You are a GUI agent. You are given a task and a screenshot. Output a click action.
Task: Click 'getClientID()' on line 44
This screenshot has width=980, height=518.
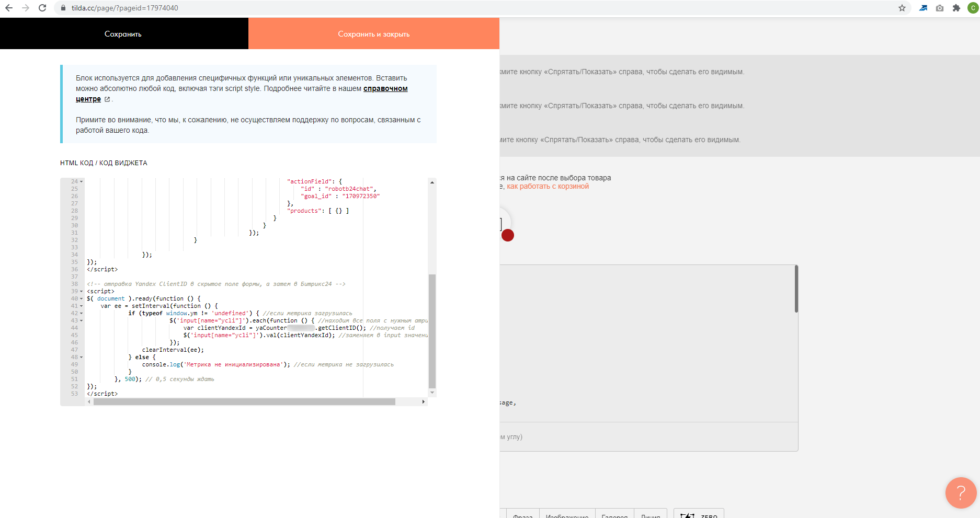coord(340,328)
